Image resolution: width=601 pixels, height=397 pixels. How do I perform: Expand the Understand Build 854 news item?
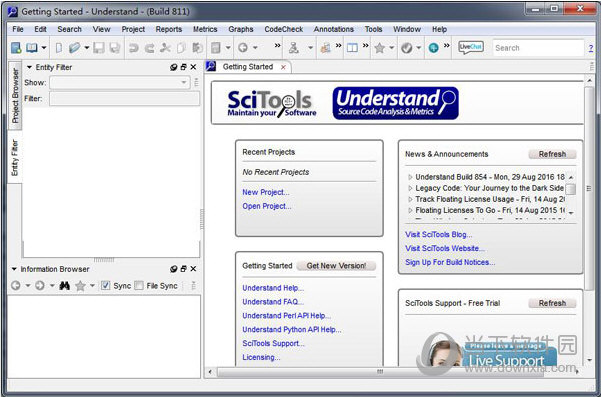410,177
